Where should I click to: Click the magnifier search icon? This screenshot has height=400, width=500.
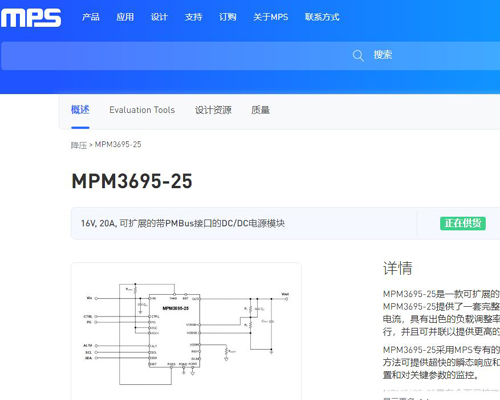pos(358,55)
